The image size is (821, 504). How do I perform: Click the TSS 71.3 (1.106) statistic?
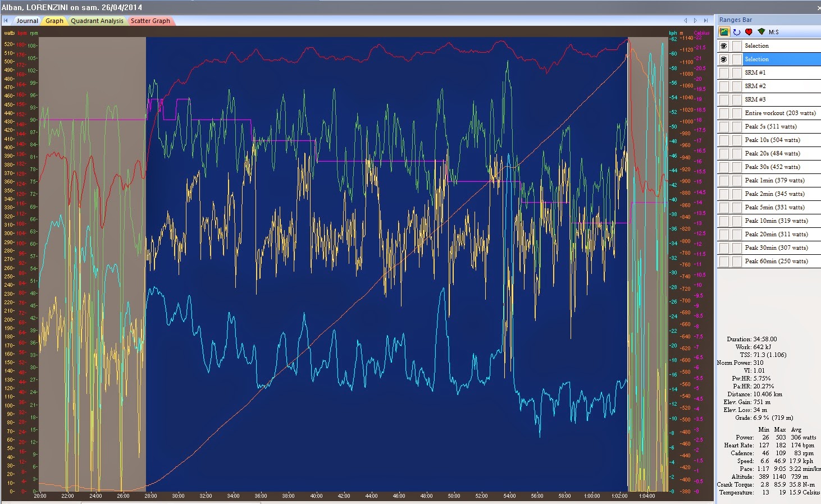(763, 355)
